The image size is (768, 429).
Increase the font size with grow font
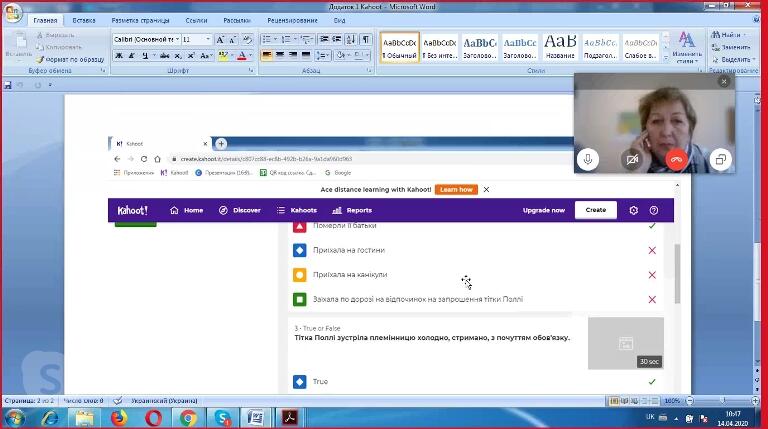point(220,40)
